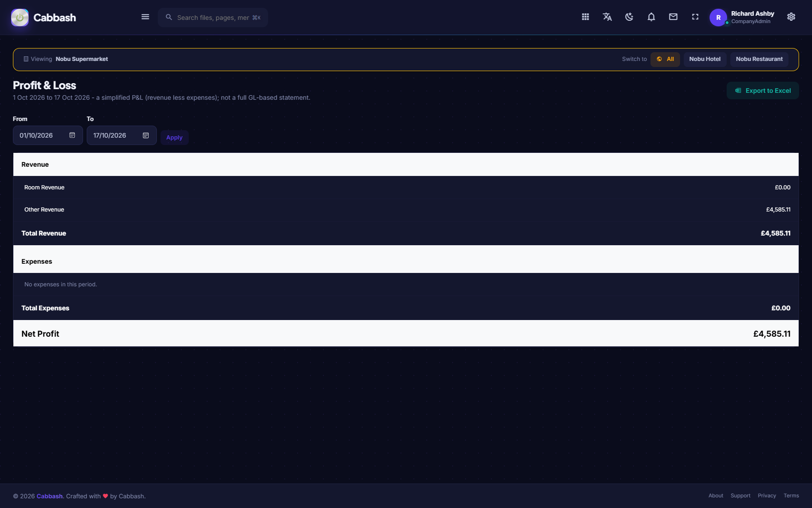Click the Total Revenue label
The image size is (812, 508).
[x=44, y=233]
